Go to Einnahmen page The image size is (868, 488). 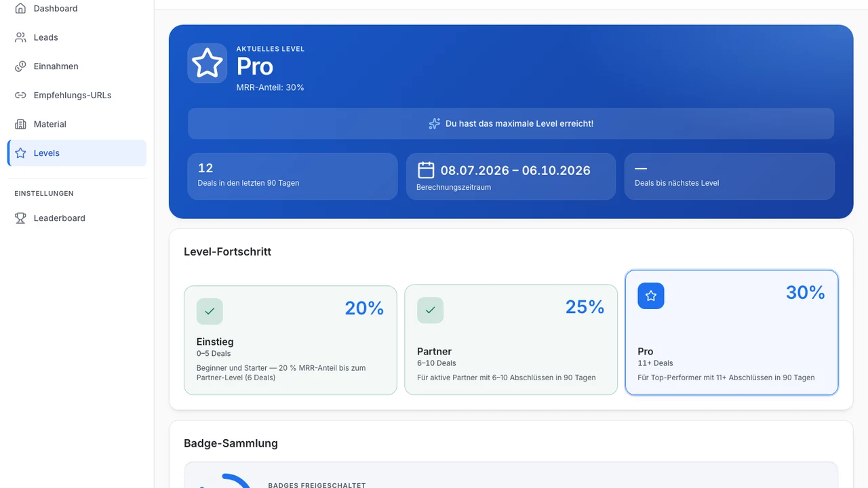click(x=77, y=66)
